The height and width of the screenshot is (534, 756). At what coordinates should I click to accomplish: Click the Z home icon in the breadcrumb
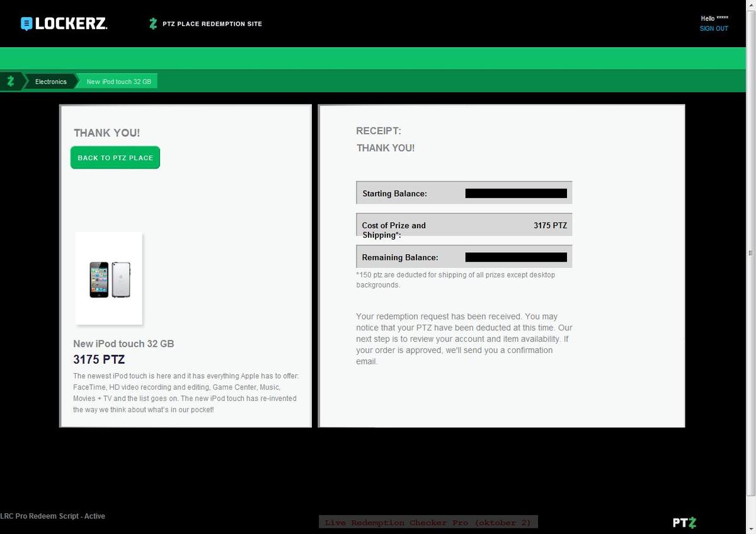[x=11, y=81]
